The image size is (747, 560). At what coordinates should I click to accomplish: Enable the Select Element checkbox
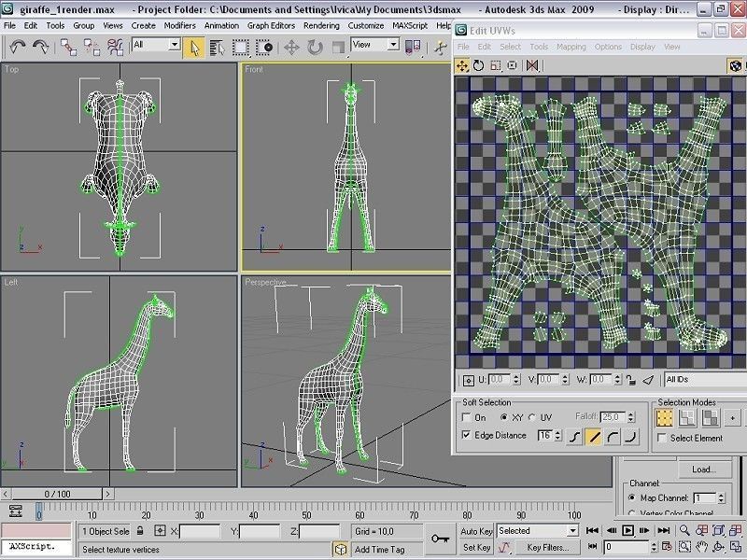662,438
